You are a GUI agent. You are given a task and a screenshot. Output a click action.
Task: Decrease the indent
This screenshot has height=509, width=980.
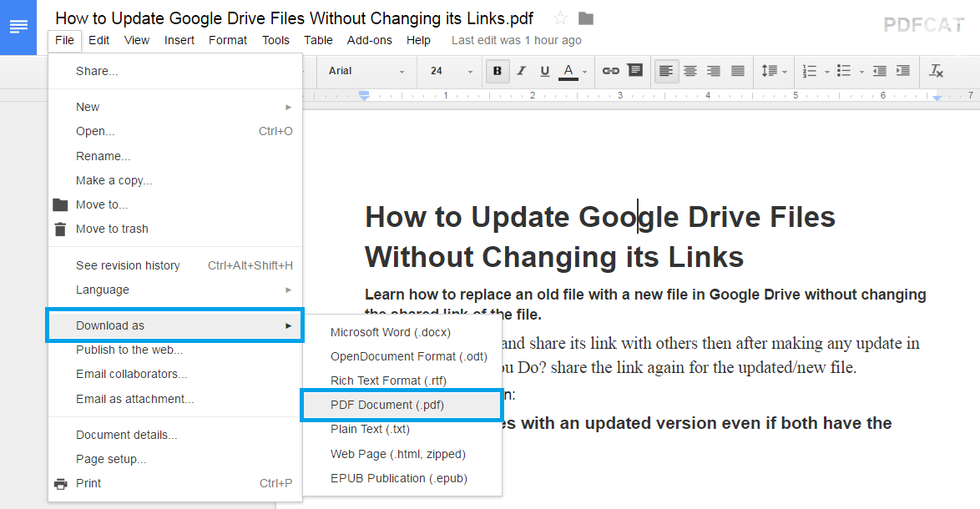pyautogui.click(x=879, y=71)
